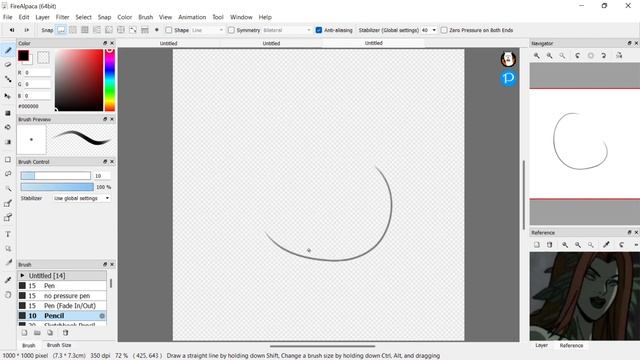Click the rainbow hue strip
This screenshot has height=360, width=640.
click(110, 80)
